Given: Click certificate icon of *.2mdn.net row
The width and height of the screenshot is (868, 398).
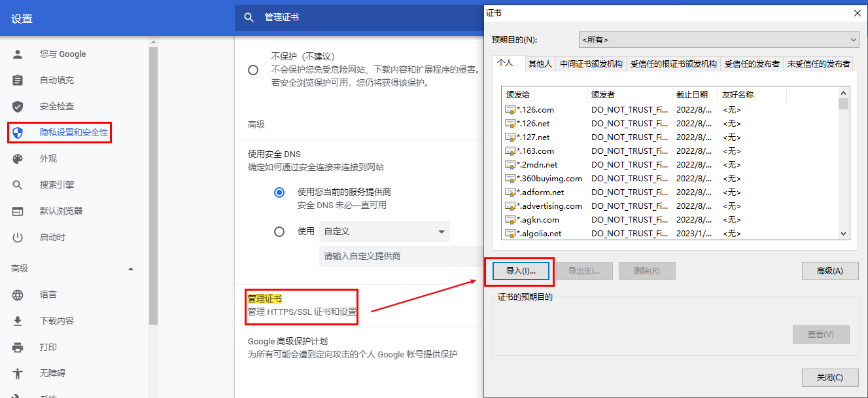Looking at the screenshot, I should (510, 165).
